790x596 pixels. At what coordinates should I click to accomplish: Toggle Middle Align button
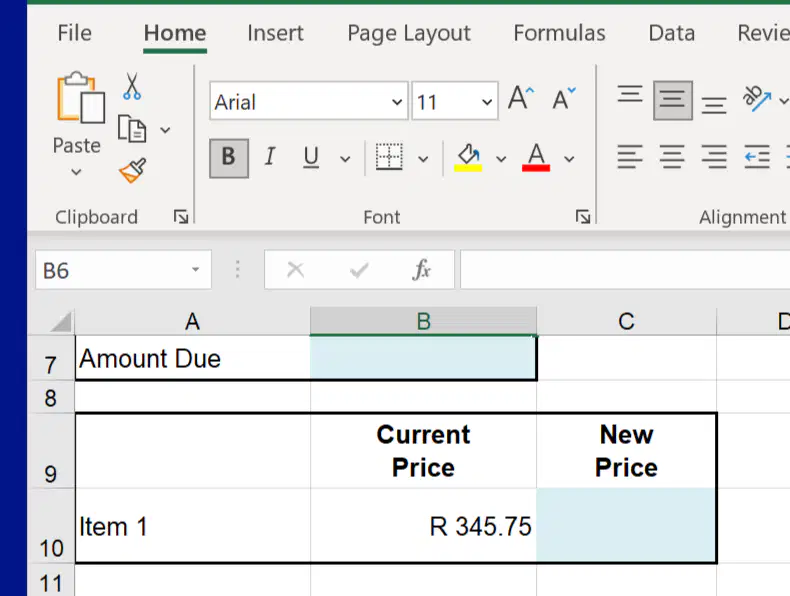673,100
